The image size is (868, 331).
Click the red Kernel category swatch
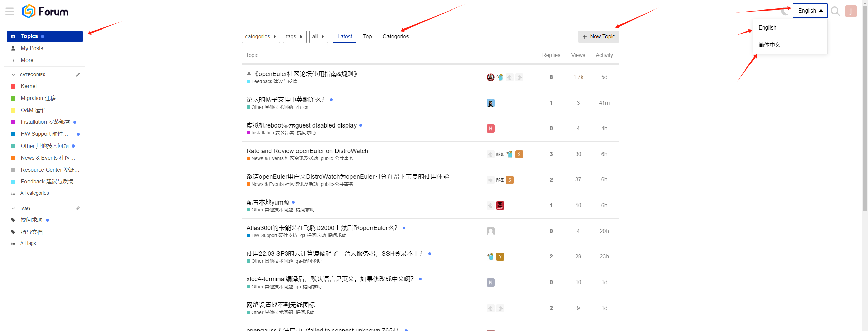click(x=13, y=86)
